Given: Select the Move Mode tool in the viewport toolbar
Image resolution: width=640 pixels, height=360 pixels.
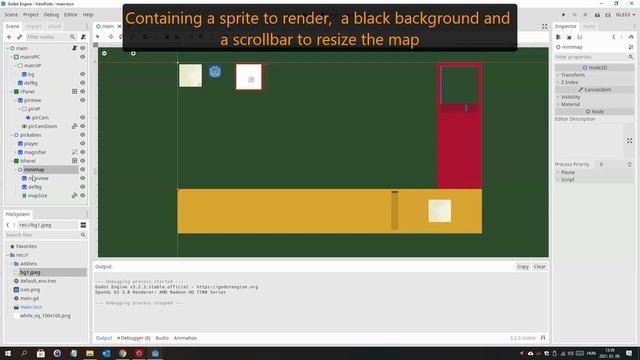Looking at the screenshot, I should 111,37.
